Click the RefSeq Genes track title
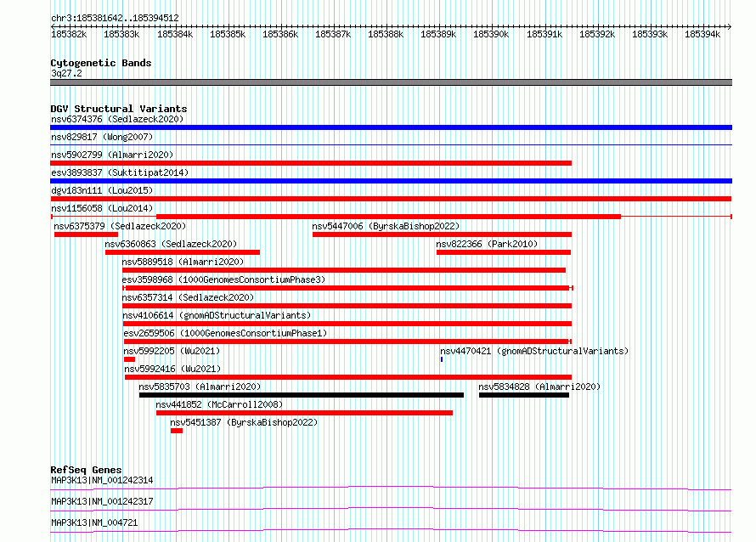The height and width of the screenshot is (542, 756). pyautogui.click(x=86, y=470)
